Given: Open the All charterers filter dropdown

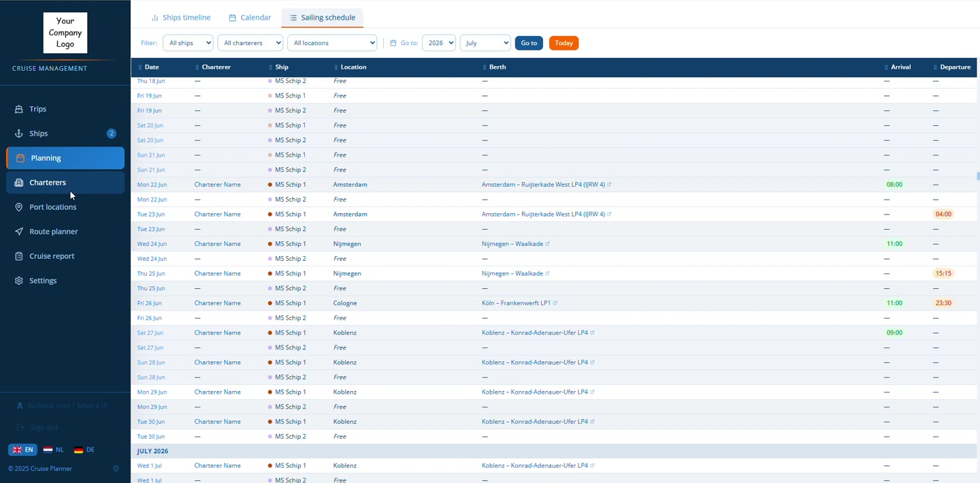Looking at the screenshot, I should pos(250,43).
